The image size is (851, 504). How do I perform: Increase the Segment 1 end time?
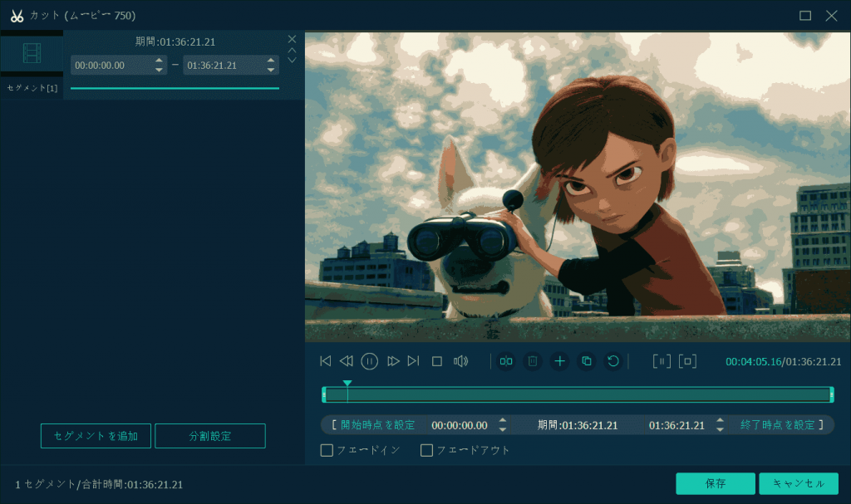(271, 61)
